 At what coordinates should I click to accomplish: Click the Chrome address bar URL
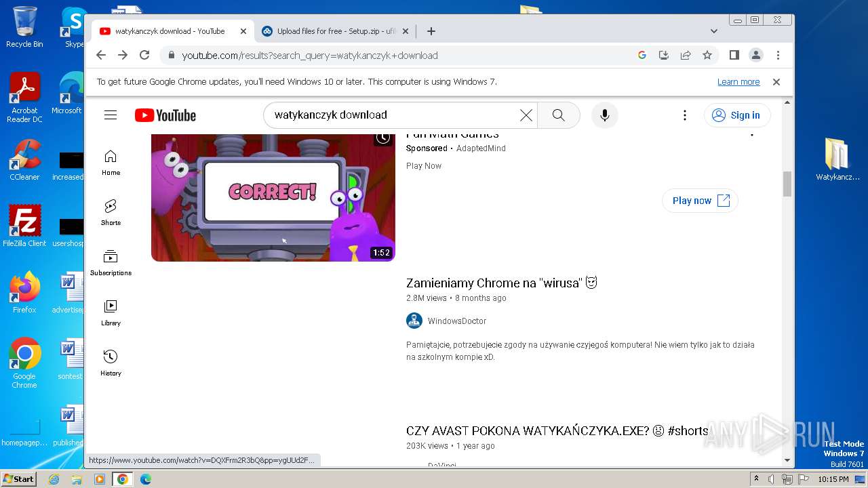point(310,56)
